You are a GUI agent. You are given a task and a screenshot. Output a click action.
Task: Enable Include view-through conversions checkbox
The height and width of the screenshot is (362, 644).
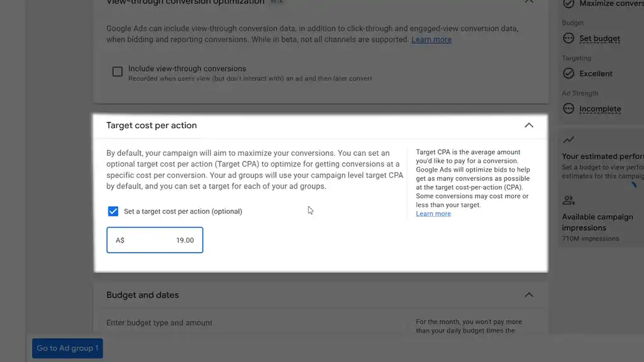(x=118, y=72)
